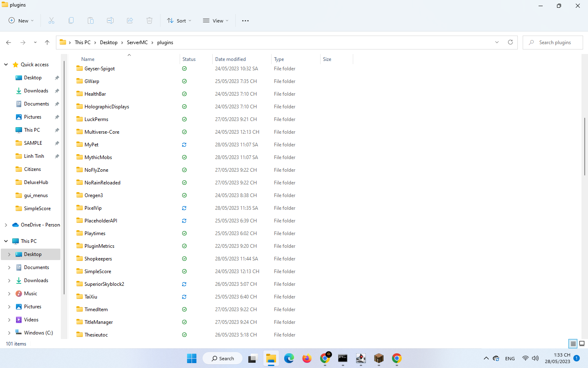This screenshot has height=368, width=588.
Task: Open the View dropdown menu
Action: [x=216, y=20]
